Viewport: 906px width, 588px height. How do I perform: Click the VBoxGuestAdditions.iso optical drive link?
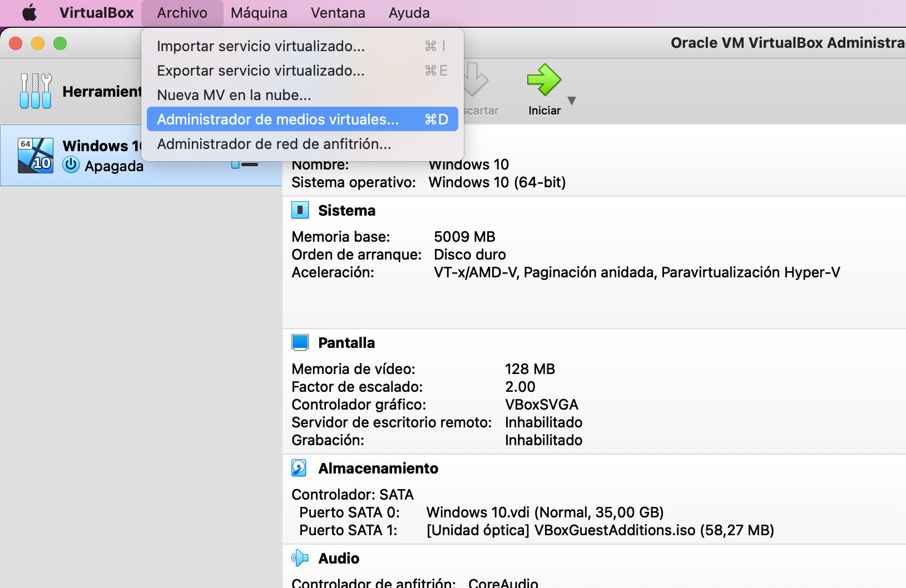pos(600,530)
